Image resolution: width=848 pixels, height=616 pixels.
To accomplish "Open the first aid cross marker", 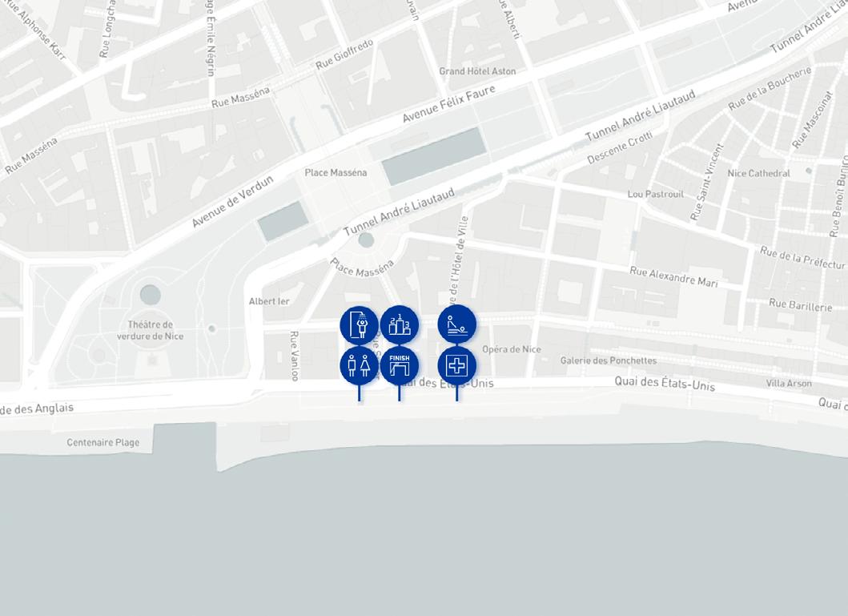I will [x=457, y=365].
